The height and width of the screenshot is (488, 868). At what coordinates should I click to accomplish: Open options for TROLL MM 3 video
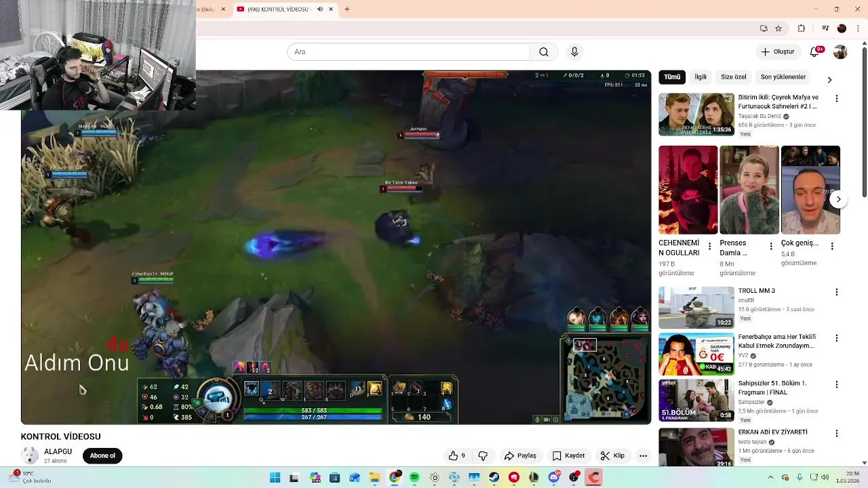tap(836, 292)
